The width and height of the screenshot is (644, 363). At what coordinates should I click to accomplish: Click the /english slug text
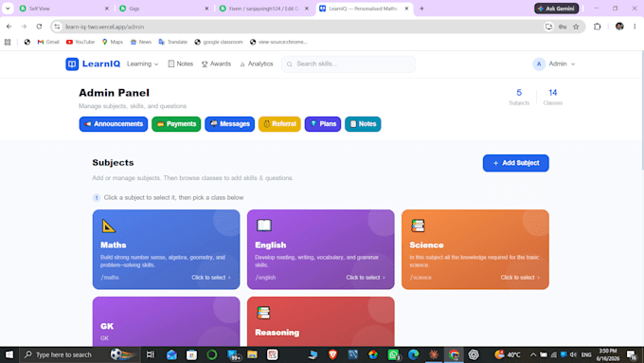pyautogui.click(x=265, y=278)
